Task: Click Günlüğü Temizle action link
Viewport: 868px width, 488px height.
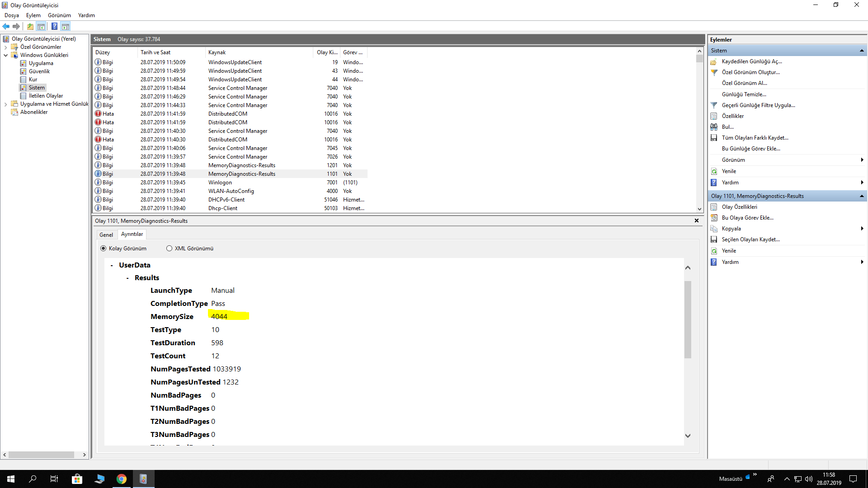Action: [x=744, y=94]
